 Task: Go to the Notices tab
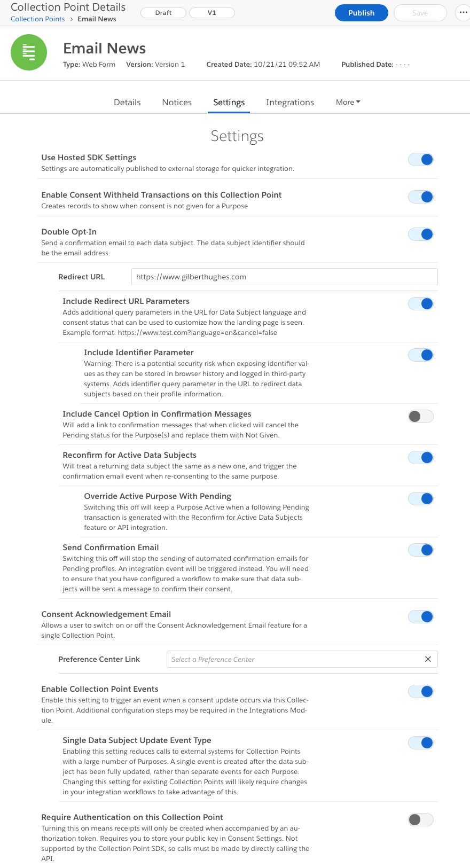pos(177,102)
